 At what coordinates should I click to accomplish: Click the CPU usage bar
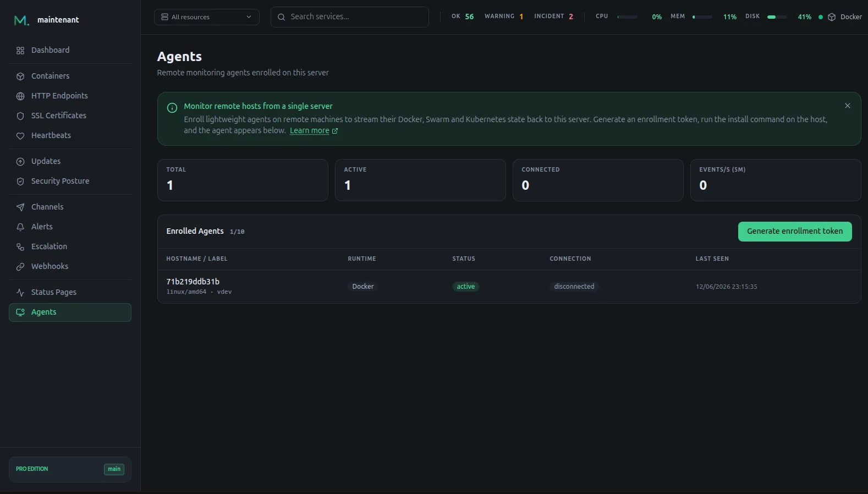point(628,17)
